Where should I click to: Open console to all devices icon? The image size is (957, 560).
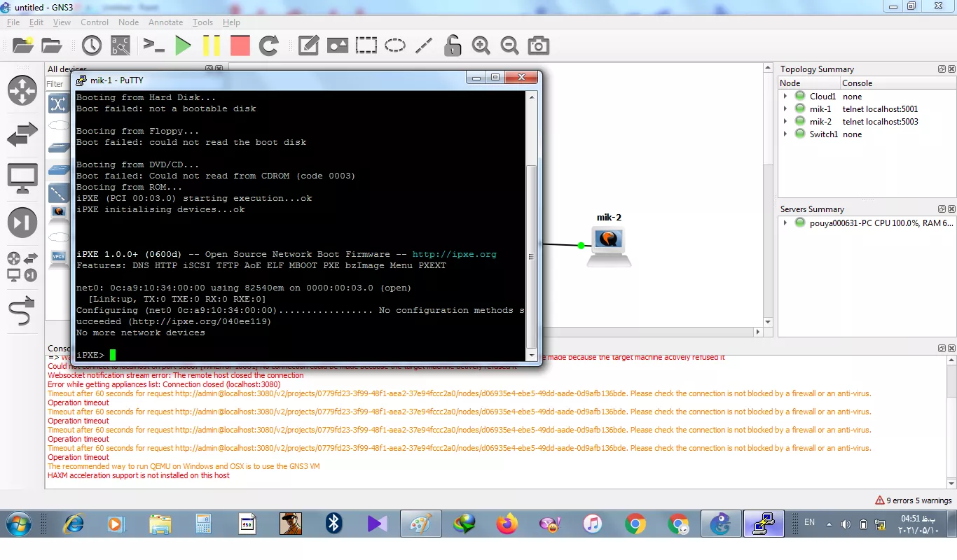click(153, 46)
